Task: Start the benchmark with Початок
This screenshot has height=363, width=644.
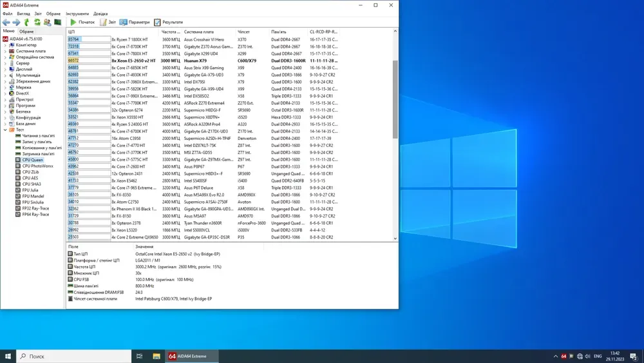Action: point(82,22)
